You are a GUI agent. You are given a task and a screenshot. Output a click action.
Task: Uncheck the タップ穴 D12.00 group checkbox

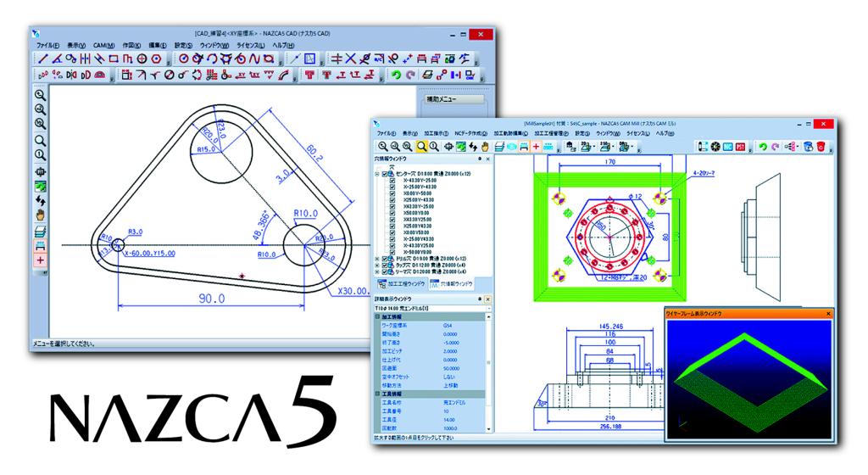384,265
